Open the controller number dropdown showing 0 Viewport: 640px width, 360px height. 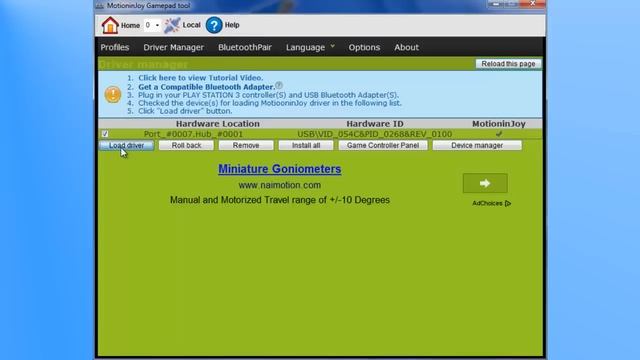152,25
